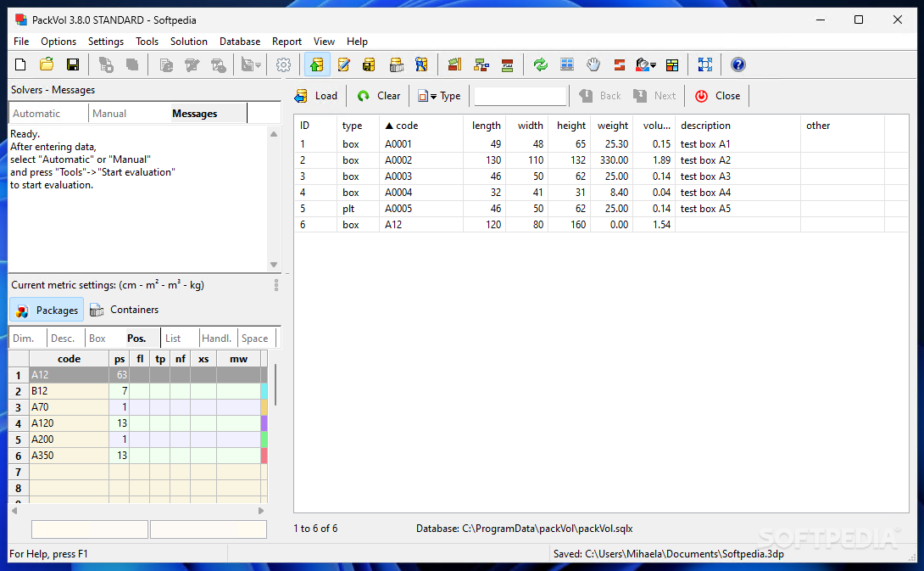This screenshot has width=924, height=571.
Task: Click the database load icon with green arrow
Action: coord(317,64)
